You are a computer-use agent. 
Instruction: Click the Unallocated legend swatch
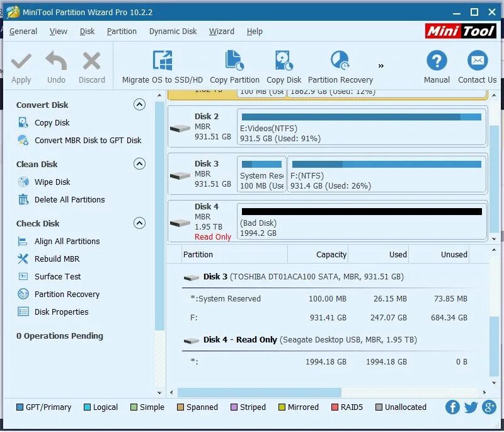pos(379,407)
